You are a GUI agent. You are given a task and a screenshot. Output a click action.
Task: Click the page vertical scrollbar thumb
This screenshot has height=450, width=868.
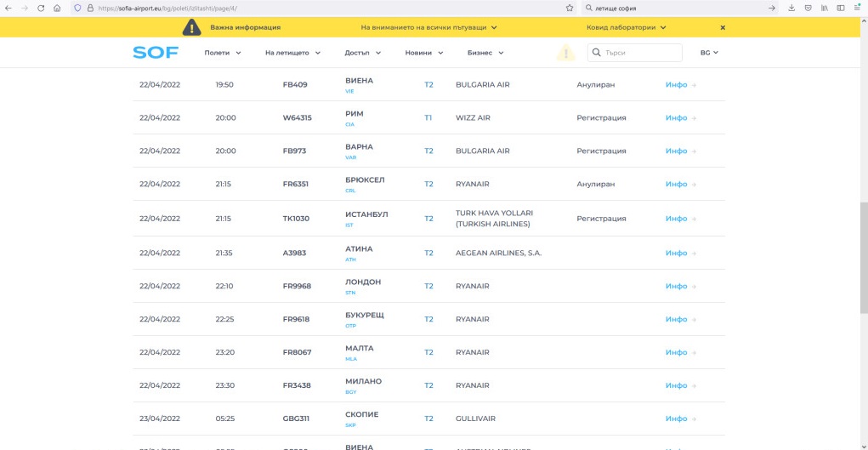coord(864,258)
